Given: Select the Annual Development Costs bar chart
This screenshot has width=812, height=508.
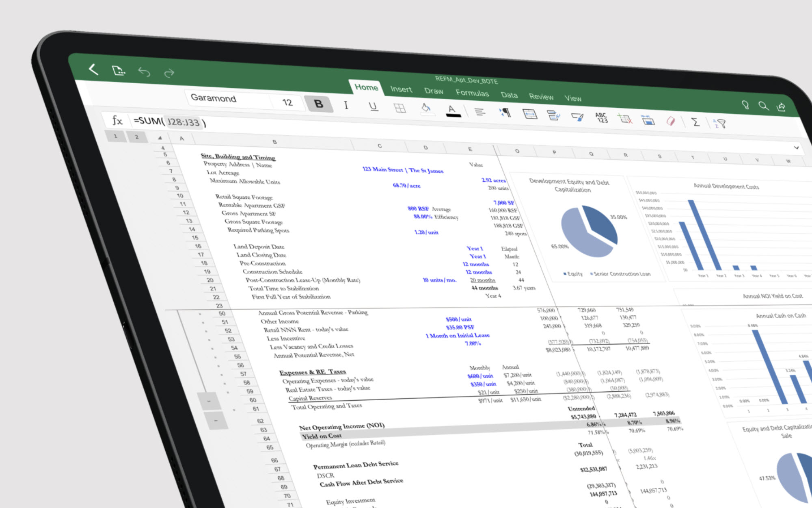Looking at the screenshot, I should click(x=723, y=230).
